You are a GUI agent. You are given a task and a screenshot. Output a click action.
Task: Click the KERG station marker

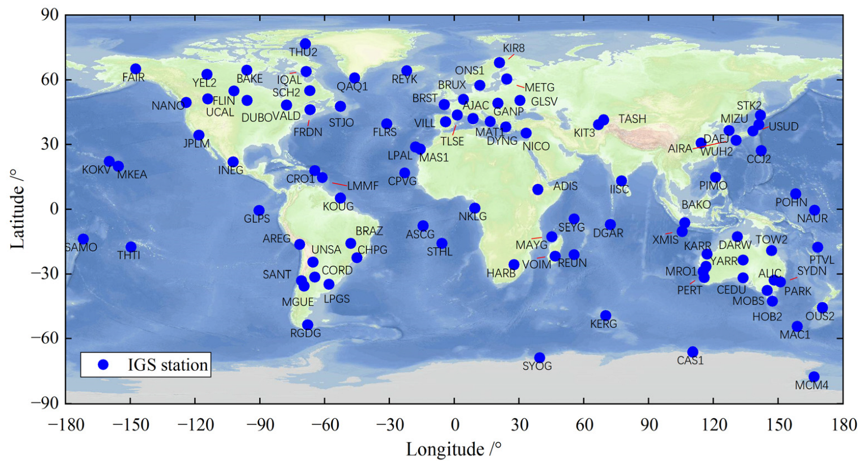pyautogui.click(x=606, y=316)
